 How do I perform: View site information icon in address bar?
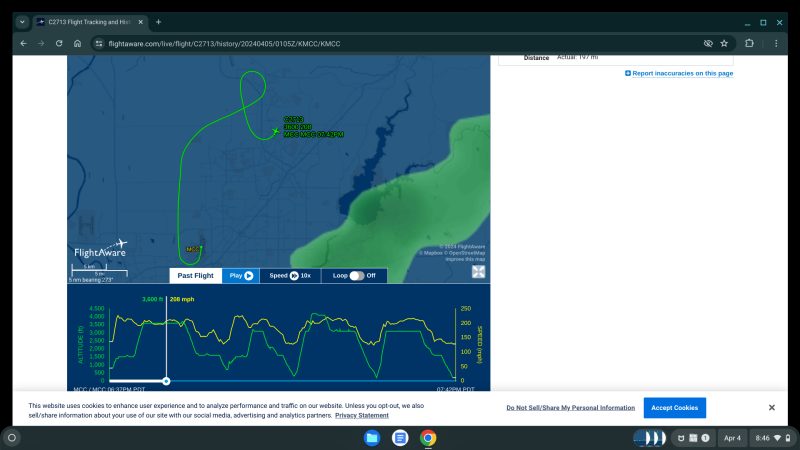click(99, 43)
